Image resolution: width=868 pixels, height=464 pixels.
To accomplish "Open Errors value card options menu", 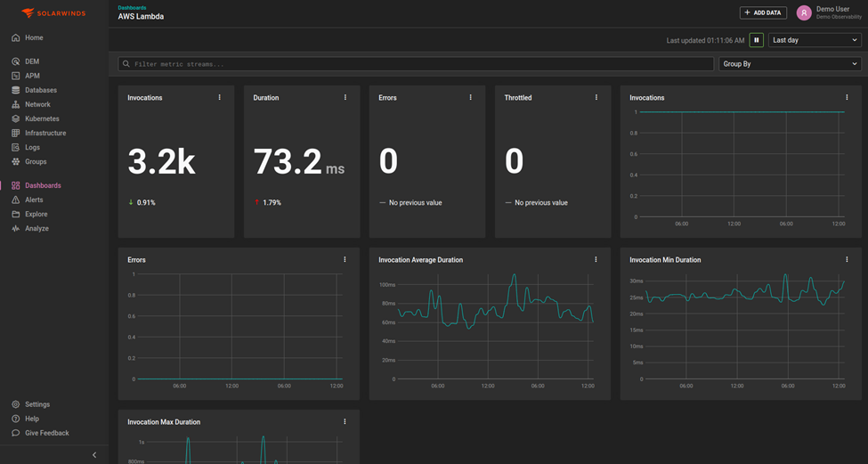I will coord(471,97).
